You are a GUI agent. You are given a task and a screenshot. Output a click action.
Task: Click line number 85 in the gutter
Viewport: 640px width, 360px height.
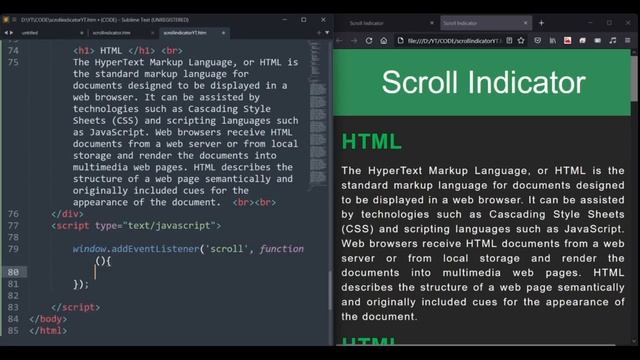coord(13,331)
